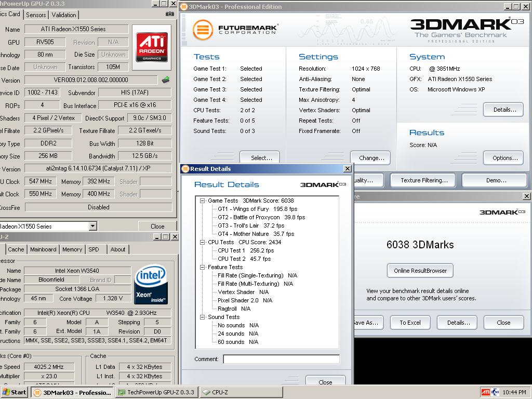Select the 24 sounds row
Viewport: 532px width, 399px height.
pyautogui.click(x=238, y=334)
